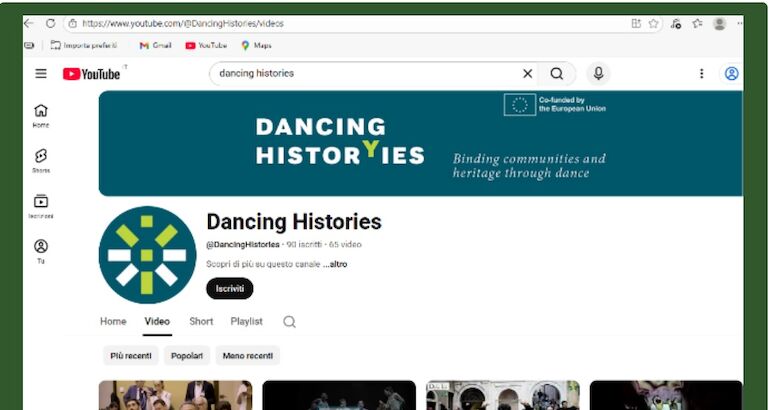
Task: Click the magnifier search button
Action: [x=557, y=73]
